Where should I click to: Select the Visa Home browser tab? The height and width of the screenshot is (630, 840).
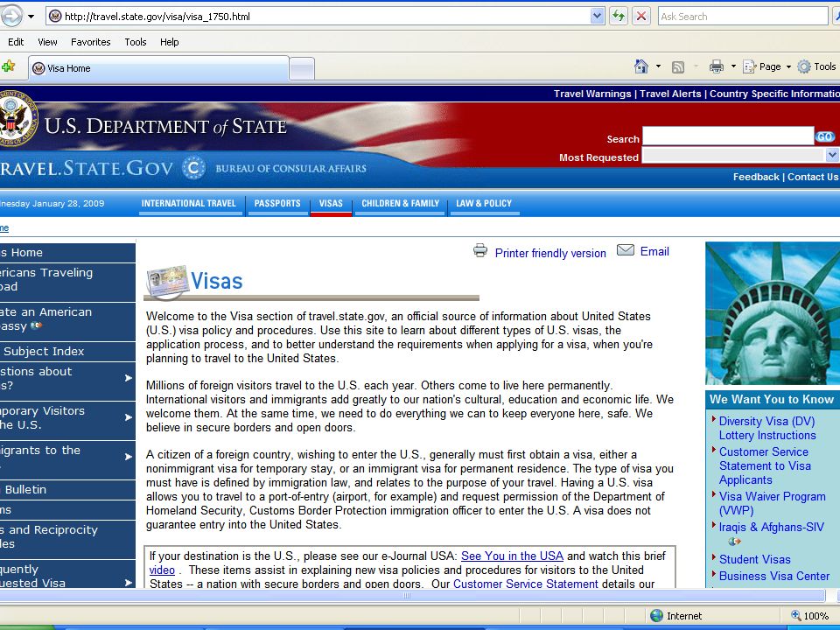(x=158, y=68)
